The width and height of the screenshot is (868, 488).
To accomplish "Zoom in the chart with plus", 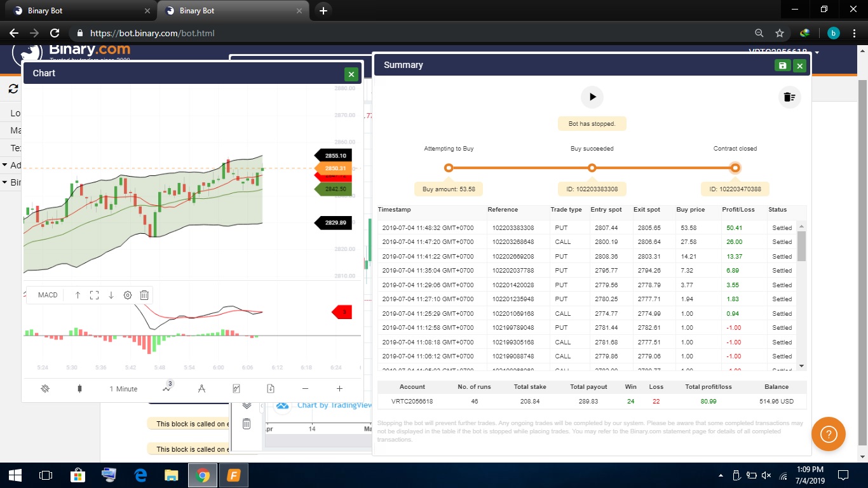I will coord(339,389).
